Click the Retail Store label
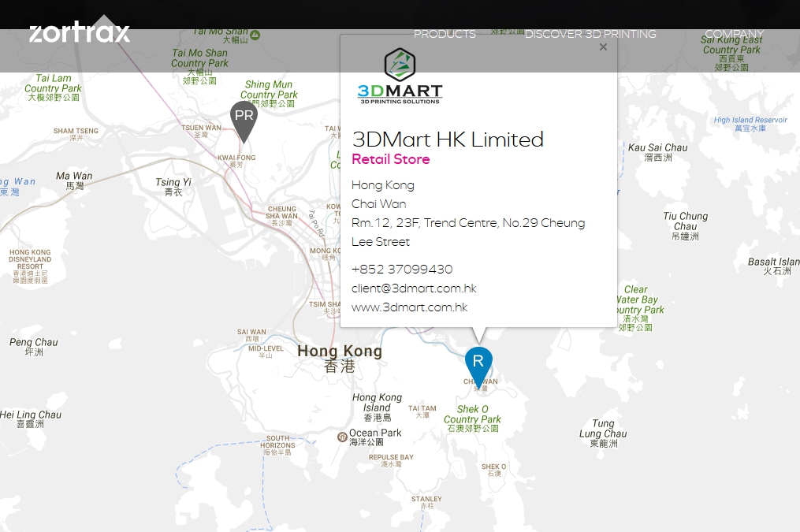The height and width of the screenshot is (532, 800). point(391,160)
